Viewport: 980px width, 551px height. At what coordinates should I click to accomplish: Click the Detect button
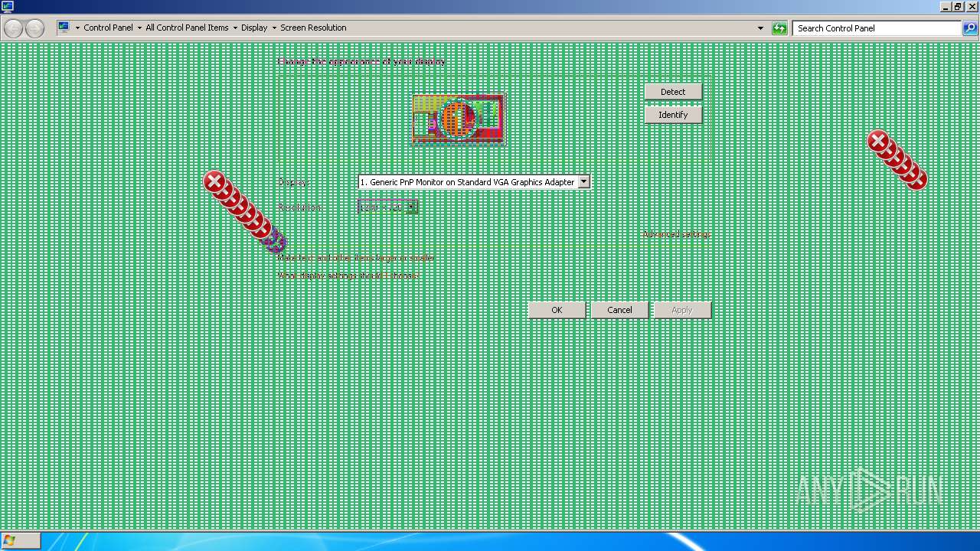point(673,92)
